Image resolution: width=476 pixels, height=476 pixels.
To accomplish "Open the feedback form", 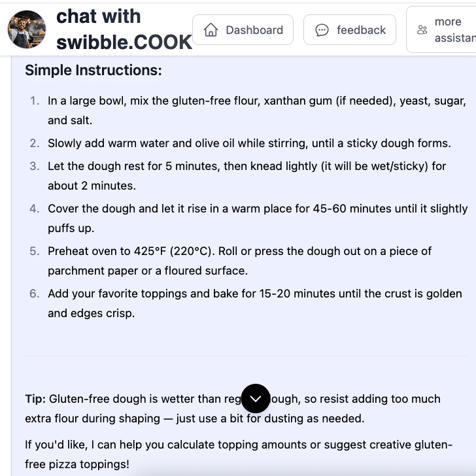I will [x=349, y=30].
